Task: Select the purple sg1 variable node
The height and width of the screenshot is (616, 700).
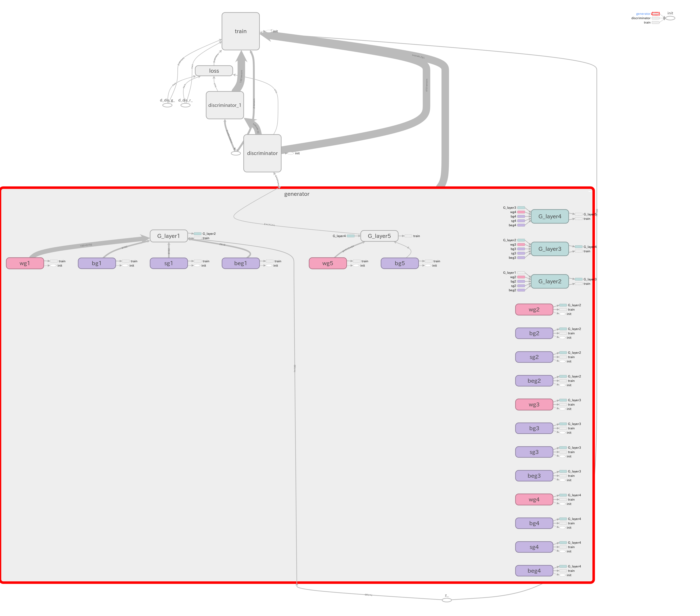Action: pyautogui.click(x=168, y=263)
